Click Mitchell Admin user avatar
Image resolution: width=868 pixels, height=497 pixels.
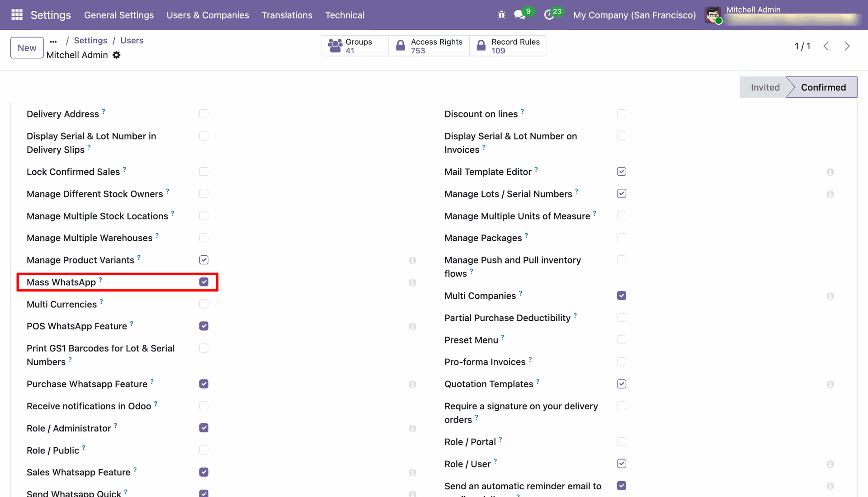713,15
